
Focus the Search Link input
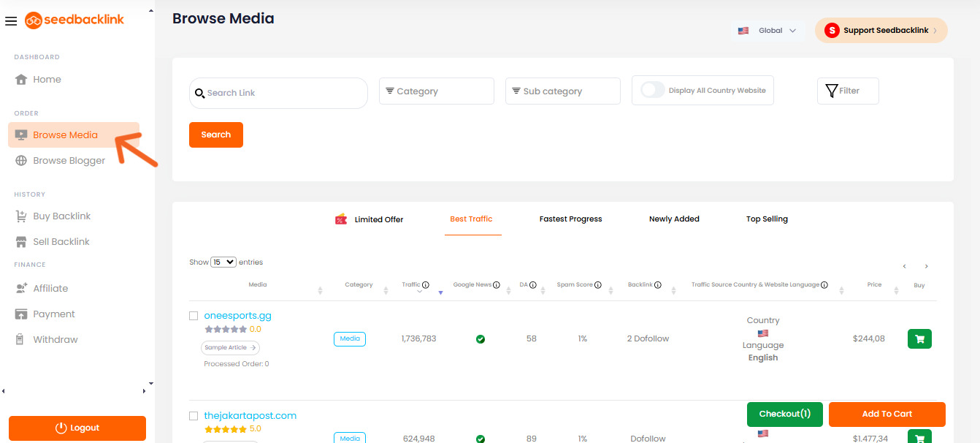coord(278,94)
